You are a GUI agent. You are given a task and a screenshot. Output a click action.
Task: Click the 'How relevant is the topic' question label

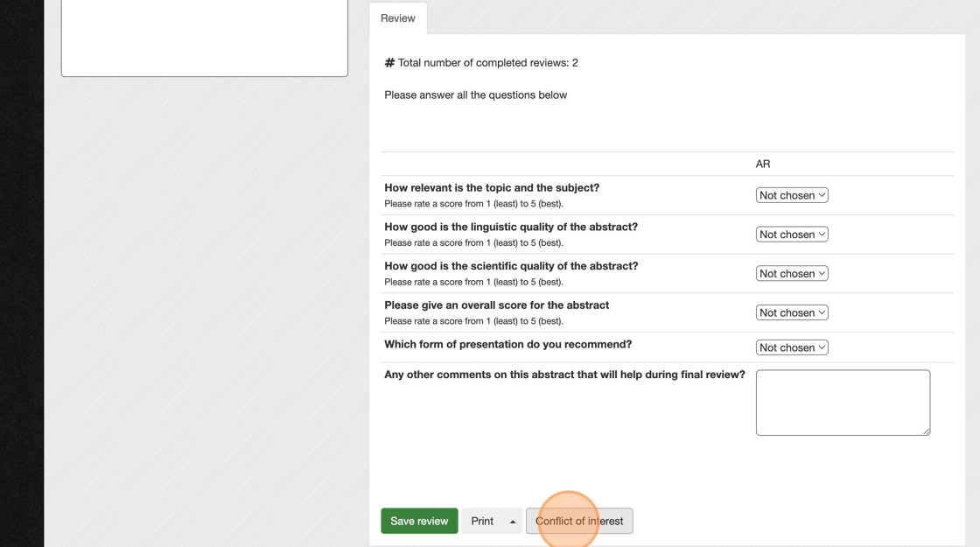[492, 188]
